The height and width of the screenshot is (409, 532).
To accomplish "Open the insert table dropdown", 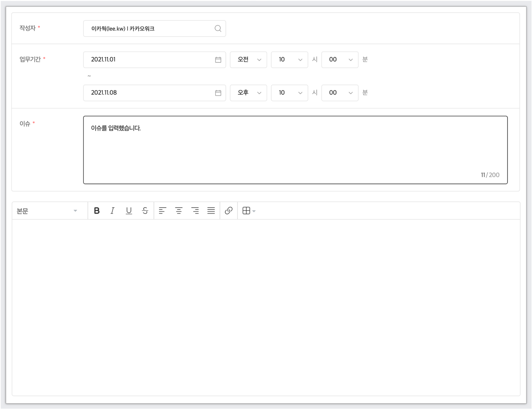I will point(249,211).
